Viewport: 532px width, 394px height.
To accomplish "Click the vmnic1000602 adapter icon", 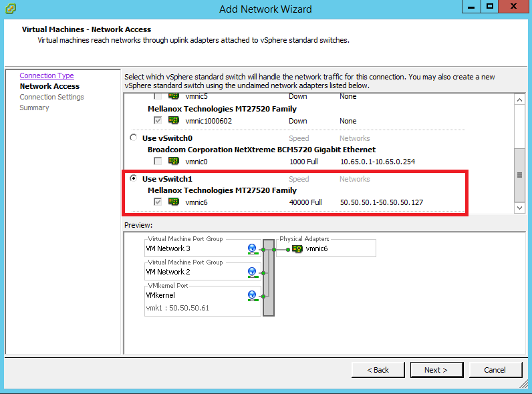I will click(173, 121).
